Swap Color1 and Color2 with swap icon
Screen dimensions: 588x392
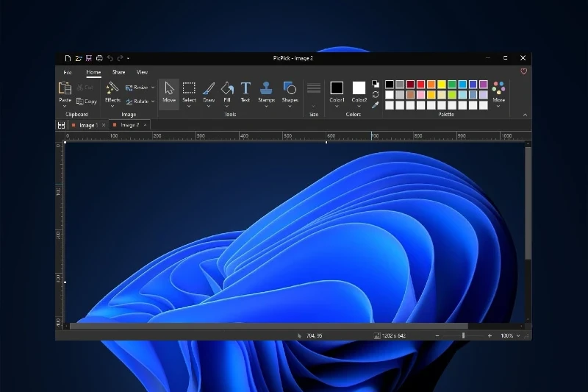tap(376, 94)
